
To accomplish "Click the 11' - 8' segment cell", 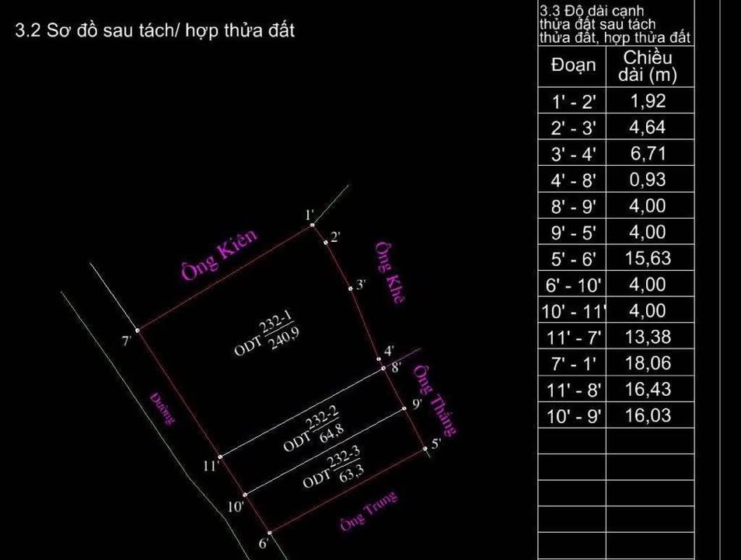I will tap(573, 390).
